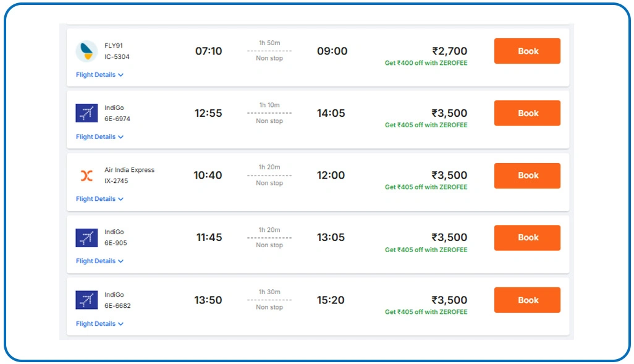Image resolution: width=634 pixels, height=364 pixels.
Task: Show Flight Details for Air India Express IX-2745
Action: pyautogui.click(x=99, y=199)
